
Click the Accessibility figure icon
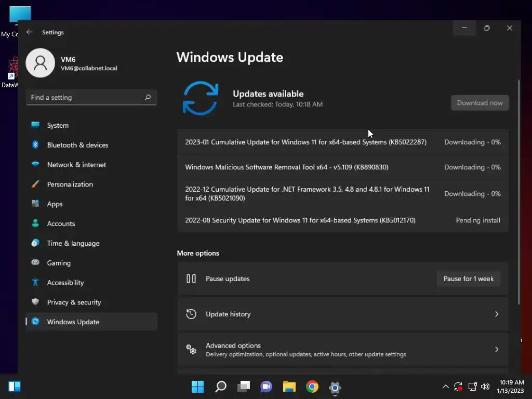click(x=35, y=282)
